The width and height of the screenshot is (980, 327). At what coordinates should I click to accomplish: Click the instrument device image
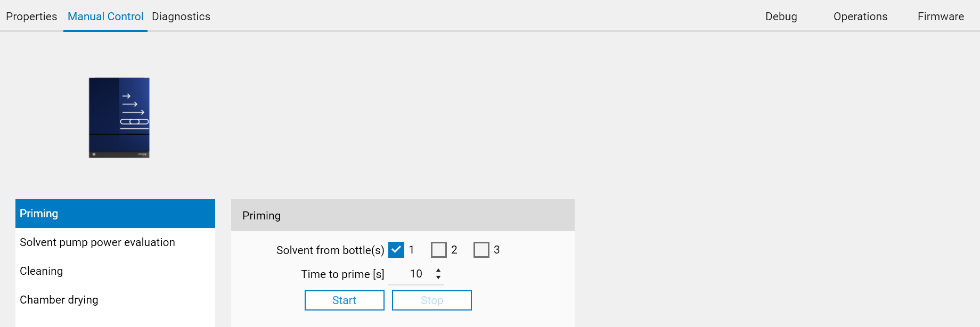119,118
